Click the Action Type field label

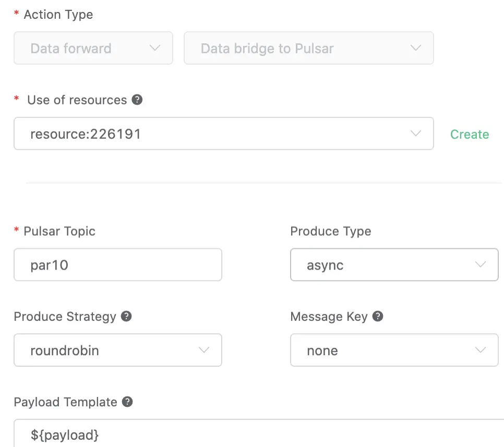coord(58,15)
